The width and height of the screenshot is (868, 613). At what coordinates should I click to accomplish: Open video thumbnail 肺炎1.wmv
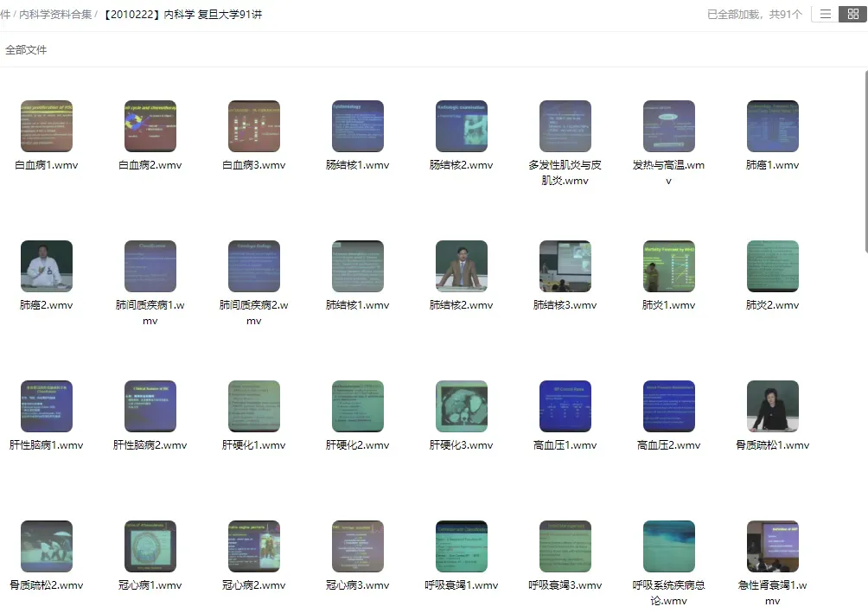[668, 266]
